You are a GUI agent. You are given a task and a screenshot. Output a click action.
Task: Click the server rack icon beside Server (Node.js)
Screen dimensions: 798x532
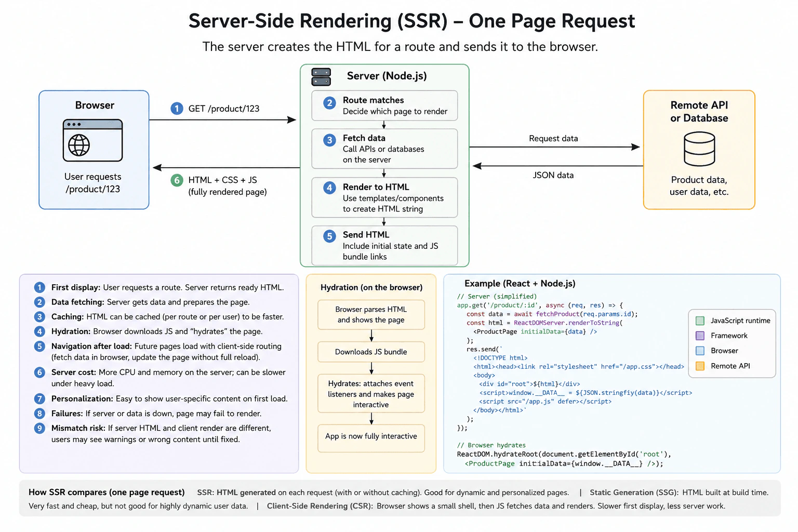click(x=321, y=77)
